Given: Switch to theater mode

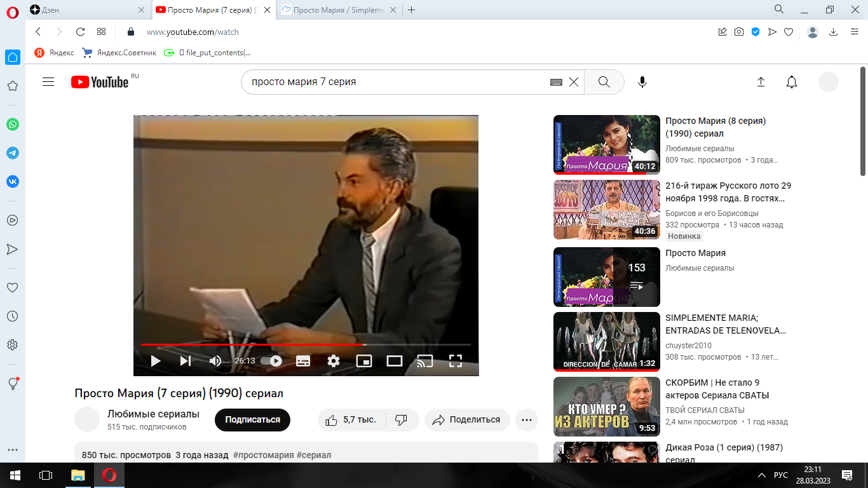Looking at the screenshot, I should pos(395,361).
